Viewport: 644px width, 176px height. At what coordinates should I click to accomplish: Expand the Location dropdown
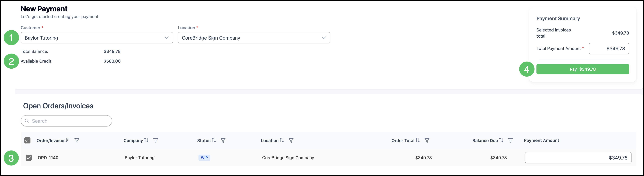[x=254, y=38]
